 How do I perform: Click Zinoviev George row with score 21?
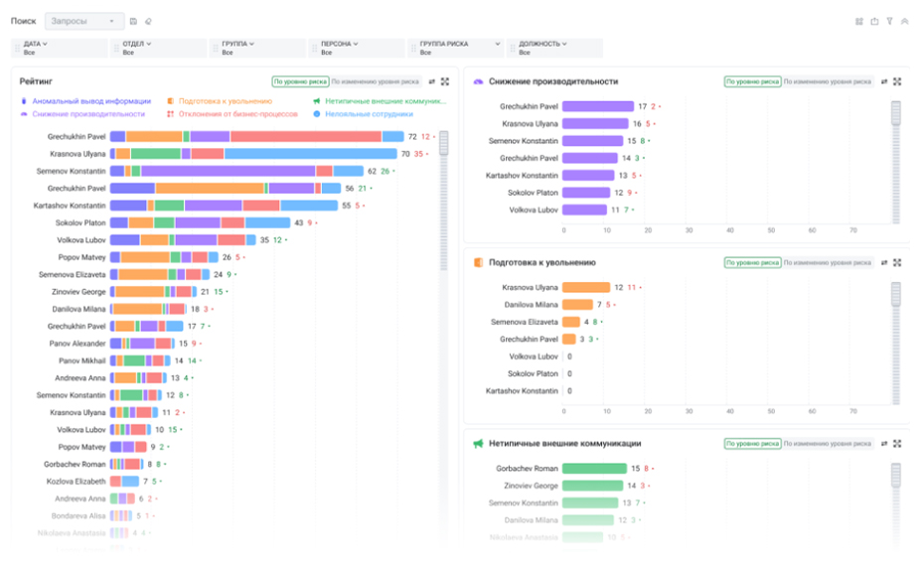(x=140, y=292)
